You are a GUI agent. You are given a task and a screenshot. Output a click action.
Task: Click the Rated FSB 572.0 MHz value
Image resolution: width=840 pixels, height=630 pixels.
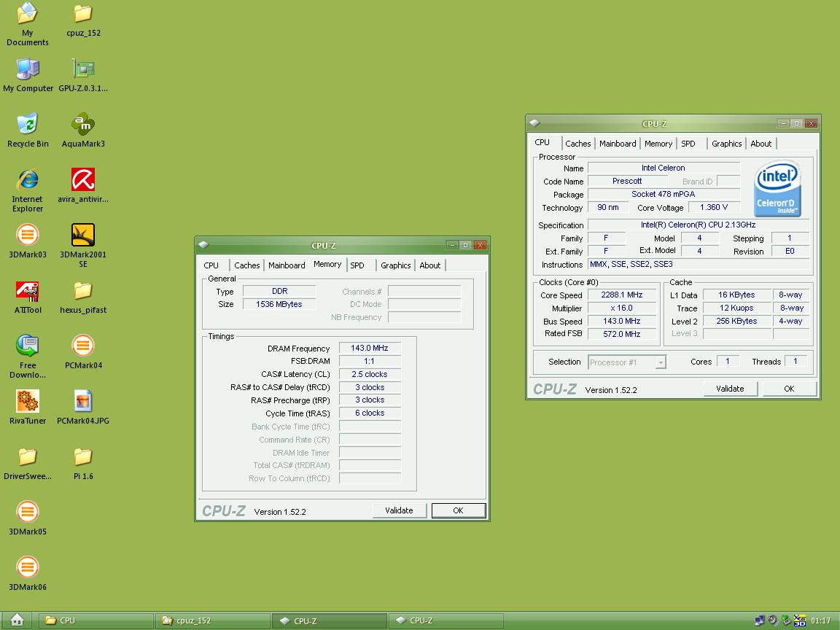tap(622, 334)
